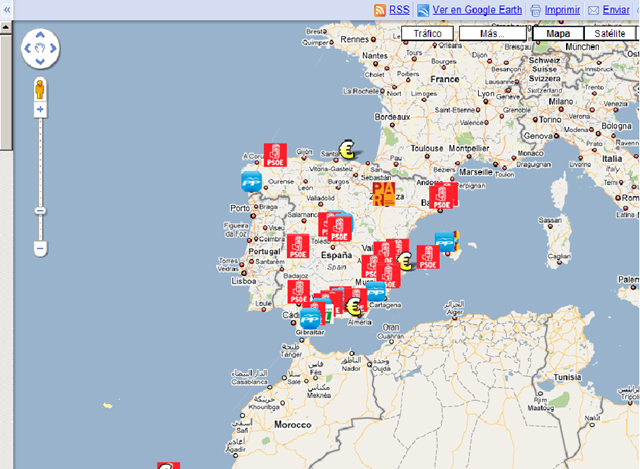Open the RSS link
Image resolution: width=640 pixels, height=469 pixels.
tap(399, 10)
